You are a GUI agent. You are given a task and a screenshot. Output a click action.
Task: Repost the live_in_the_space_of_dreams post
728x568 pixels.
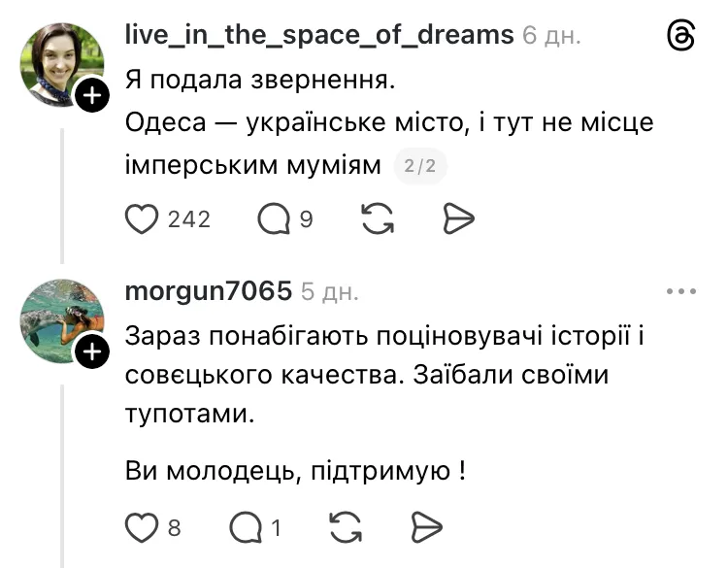[377, 219]
